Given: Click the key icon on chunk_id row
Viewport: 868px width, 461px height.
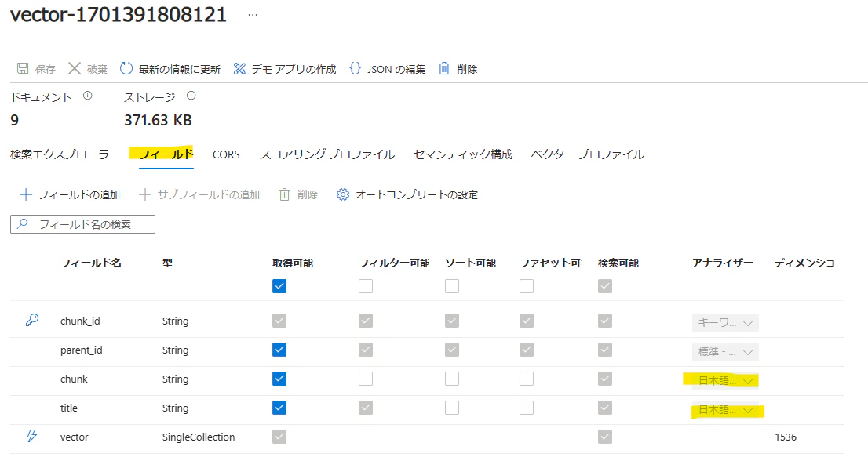Looking at the screenshot, I should coord(32,320).
